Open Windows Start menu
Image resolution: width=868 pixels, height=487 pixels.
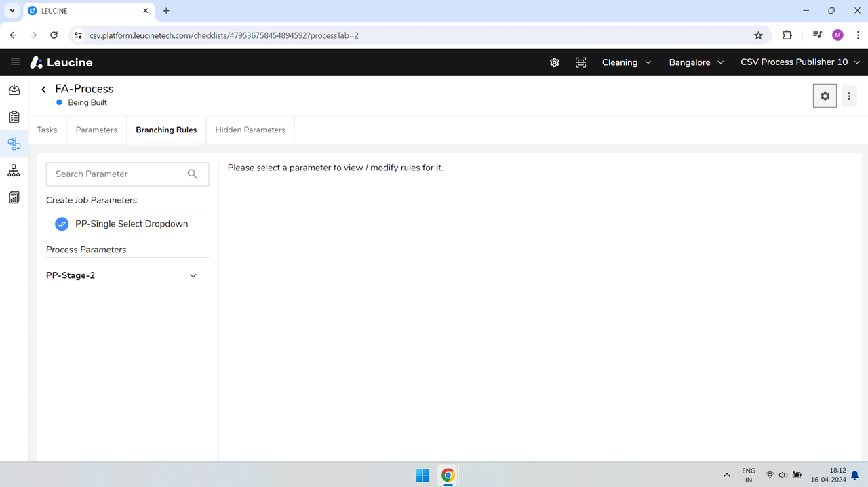pos(422,475)
